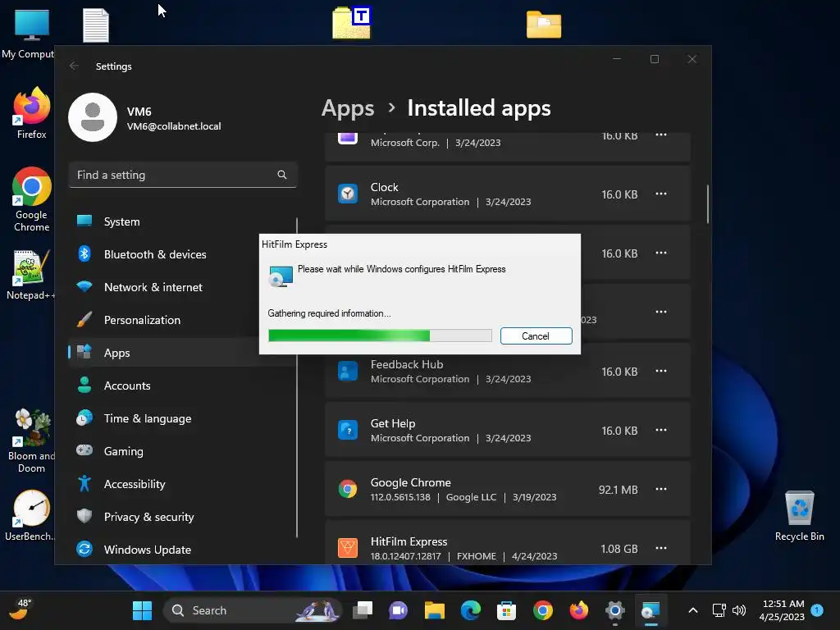Click the Google Chrome icon in apps list
This screenshot has height=630, width=840.
348,489
